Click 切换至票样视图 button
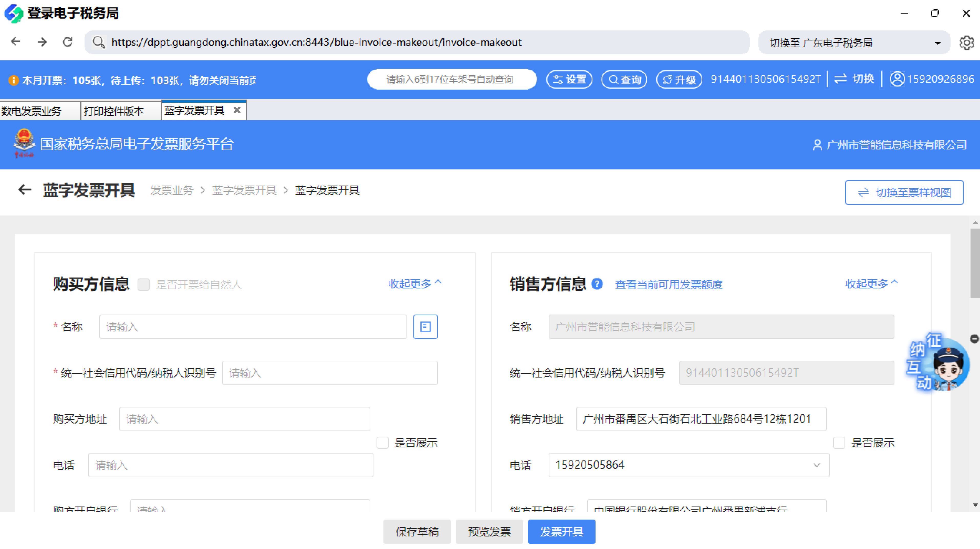The image size is (980, 549). point(904,192)
